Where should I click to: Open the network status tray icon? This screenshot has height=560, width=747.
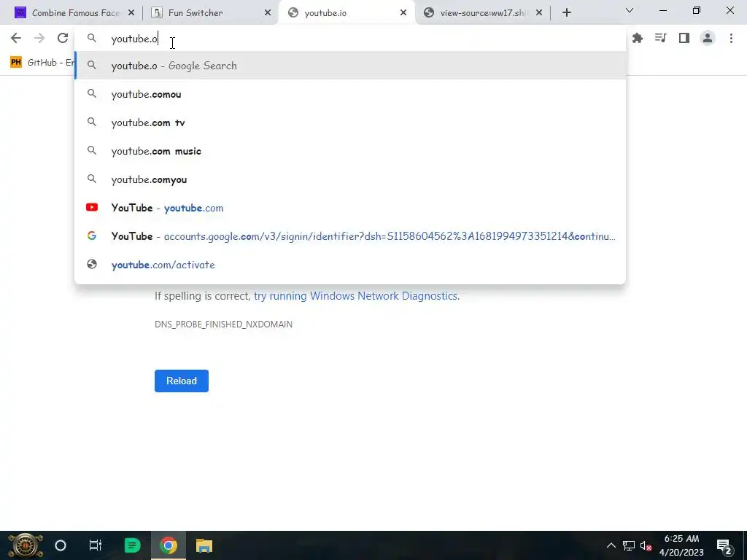point(629,545)
